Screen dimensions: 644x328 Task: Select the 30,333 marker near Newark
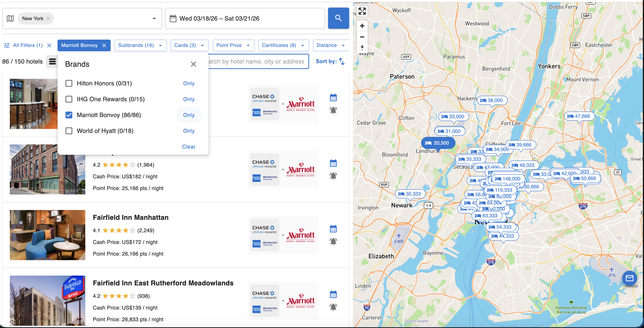(x=410, y=194)
